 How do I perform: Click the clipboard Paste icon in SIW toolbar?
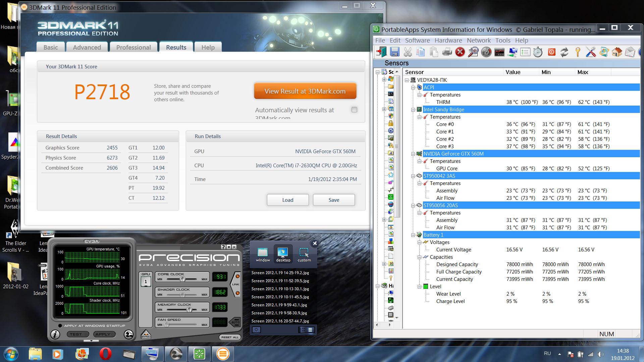(x=434, y=52)
